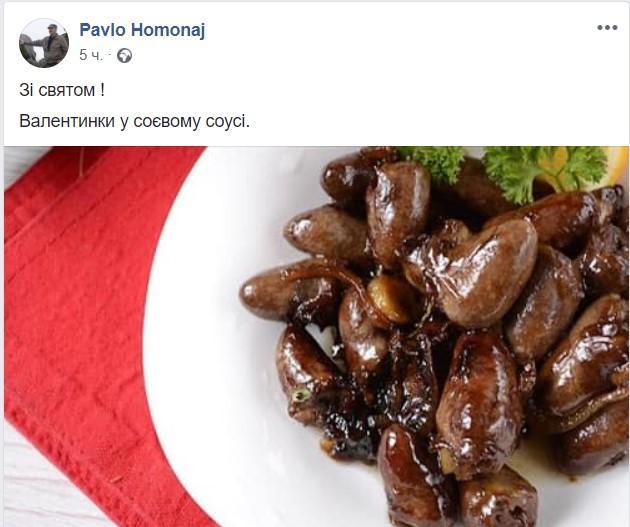Click the word "святом" in the post

point(67,90)
